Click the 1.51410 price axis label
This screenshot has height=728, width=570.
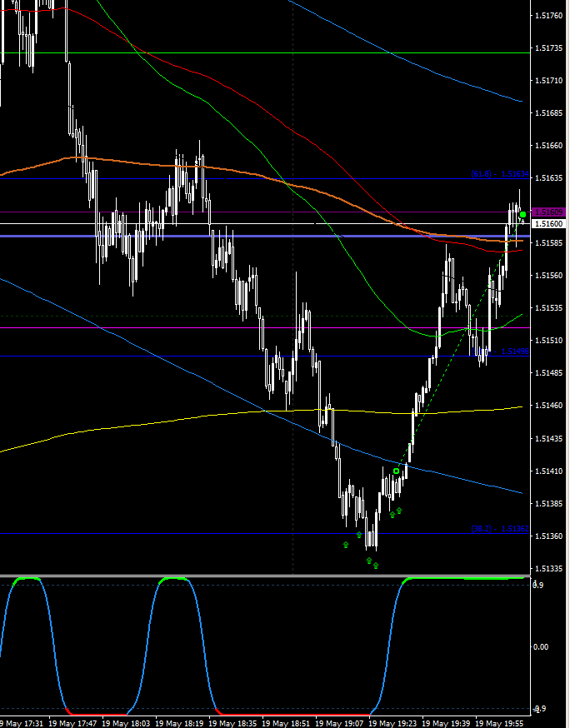(548, 471)
